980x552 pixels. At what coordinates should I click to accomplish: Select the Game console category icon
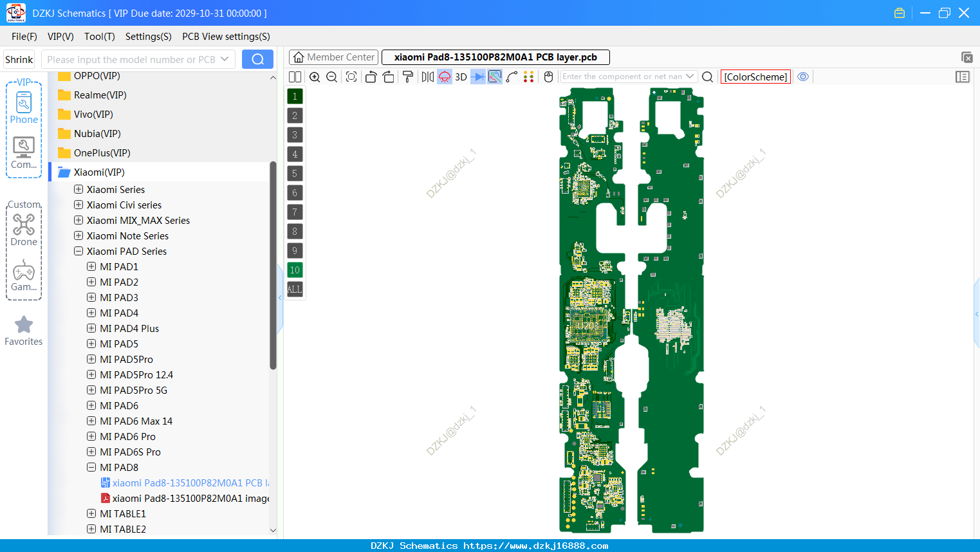24,275
